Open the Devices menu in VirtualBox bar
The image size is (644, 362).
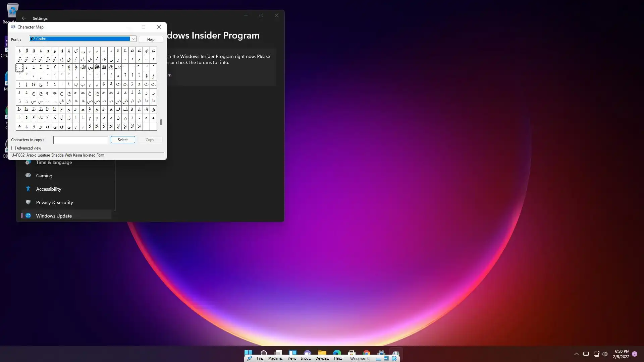(322, 358)
